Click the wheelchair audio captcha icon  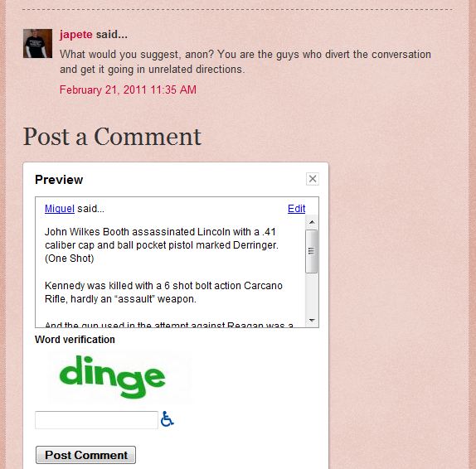[167, 419]
